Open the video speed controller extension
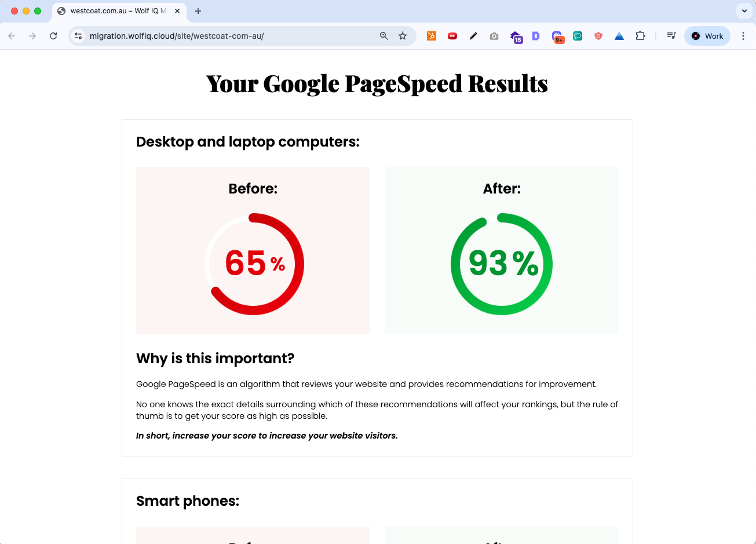 (x=452, y=36)
